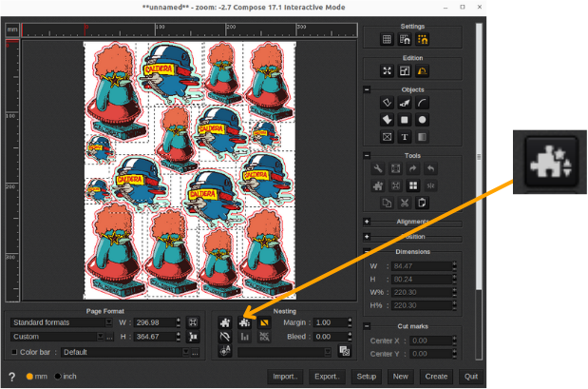Select the mm unit radio button
This screenshot has height=389, width=588.
pyautogui.click(x=28, y=377)
